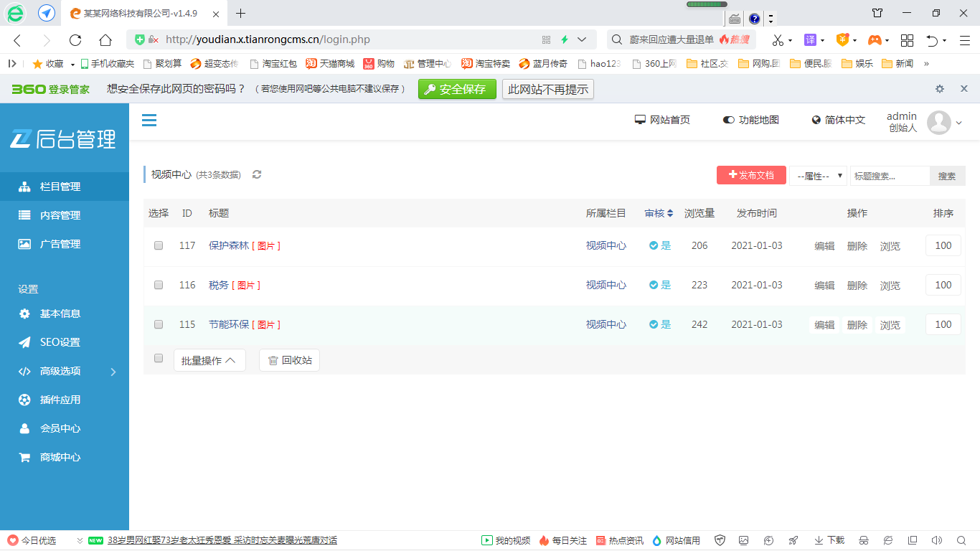Click the four-square grid extensions icon
980x551 pixels.
pyautogui.click(x=907, y=40)
